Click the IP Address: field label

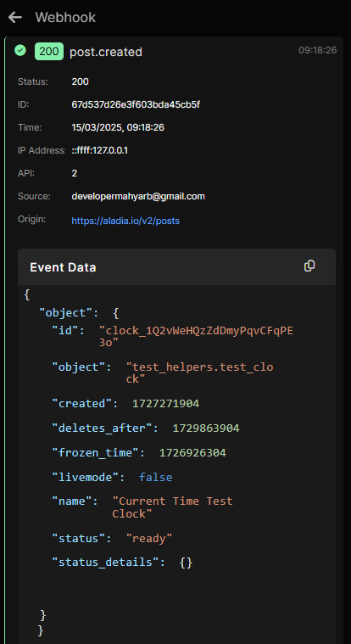point(42,150)
